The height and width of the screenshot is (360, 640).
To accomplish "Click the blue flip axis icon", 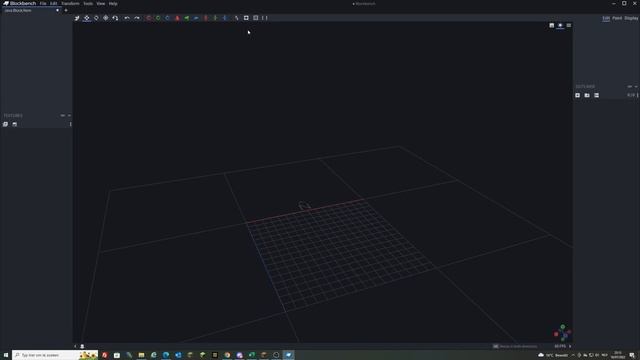I will 196,18.
